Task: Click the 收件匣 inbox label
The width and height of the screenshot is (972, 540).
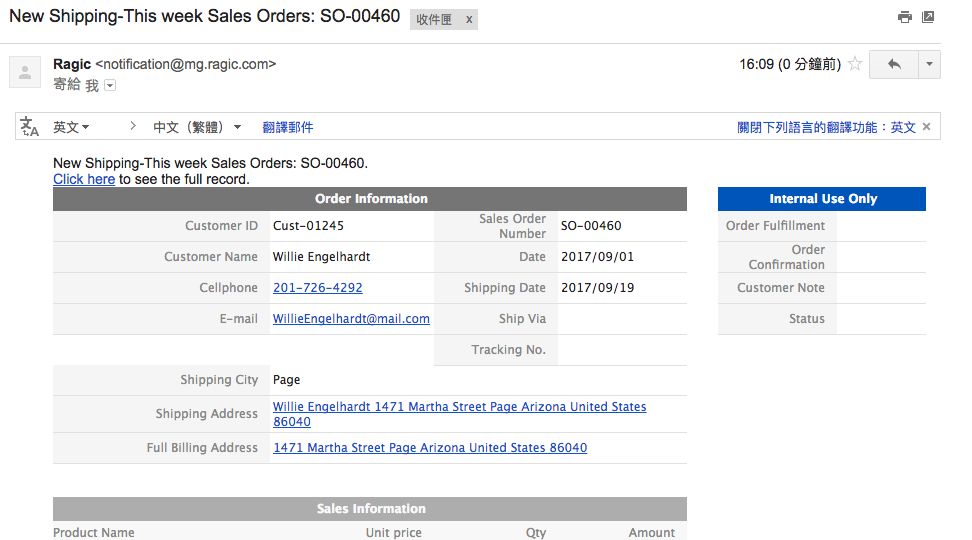Action: coord(435,20)
